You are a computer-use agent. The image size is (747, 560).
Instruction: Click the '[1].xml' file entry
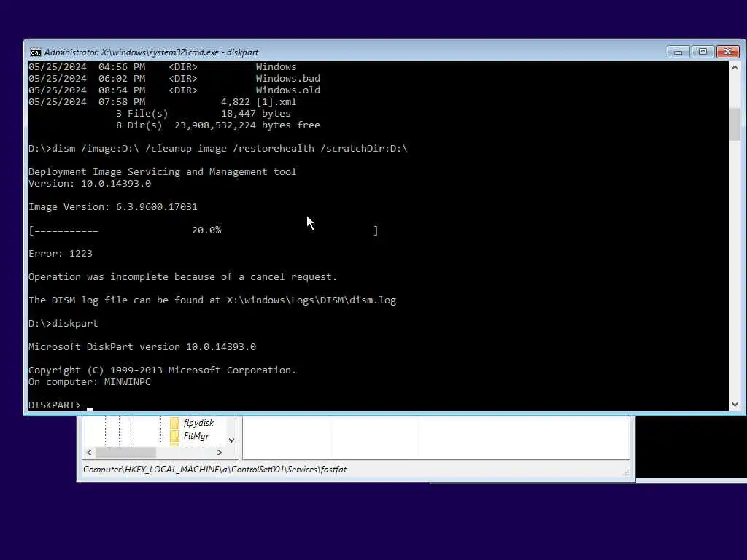276,101
